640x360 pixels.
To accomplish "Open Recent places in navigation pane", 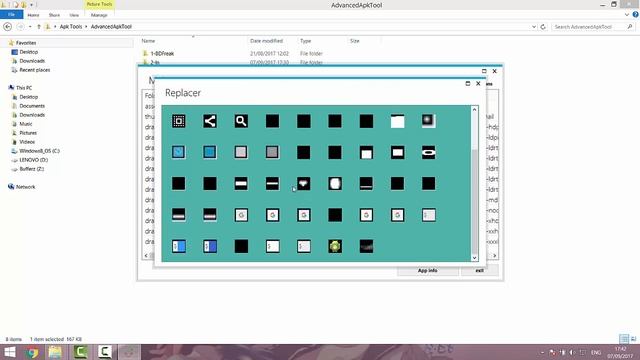I will point(35,70).
